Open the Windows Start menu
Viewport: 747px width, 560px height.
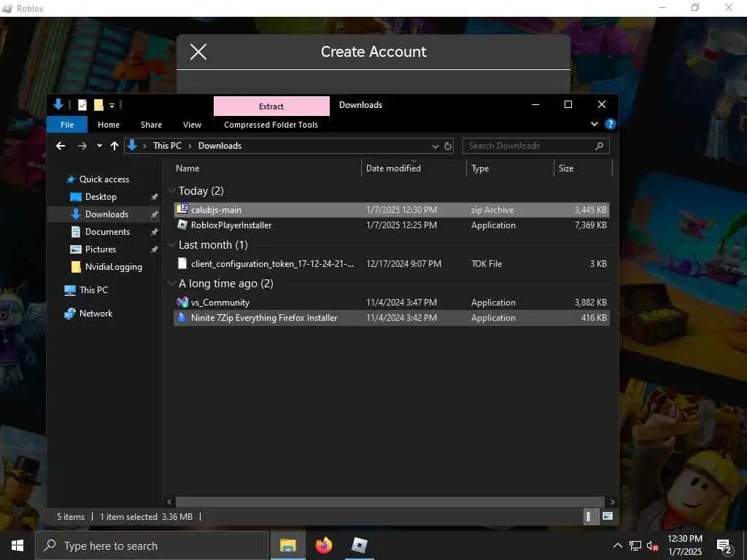[18, 545]
